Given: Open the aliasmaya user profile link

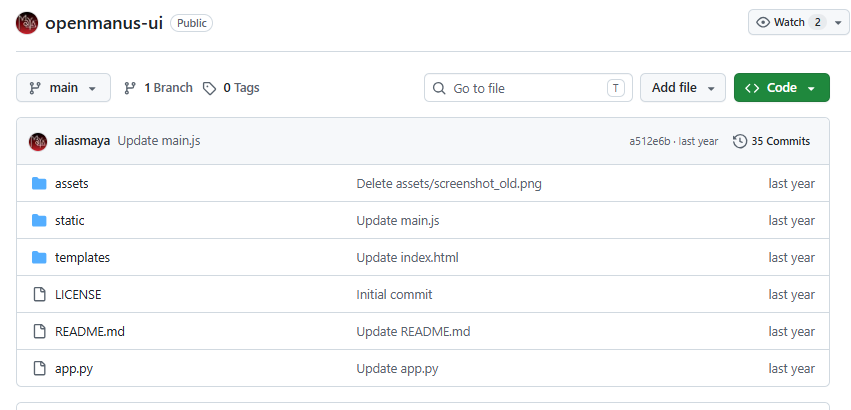Looking at the screenshot, I should point(82,141).
